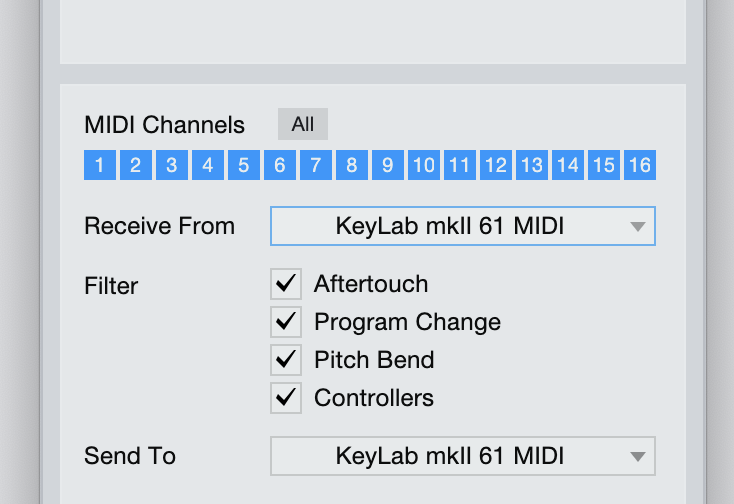734x504 pixels.
Task: Toggle MIDI channel 16
Action: click(x=640, y=165)
